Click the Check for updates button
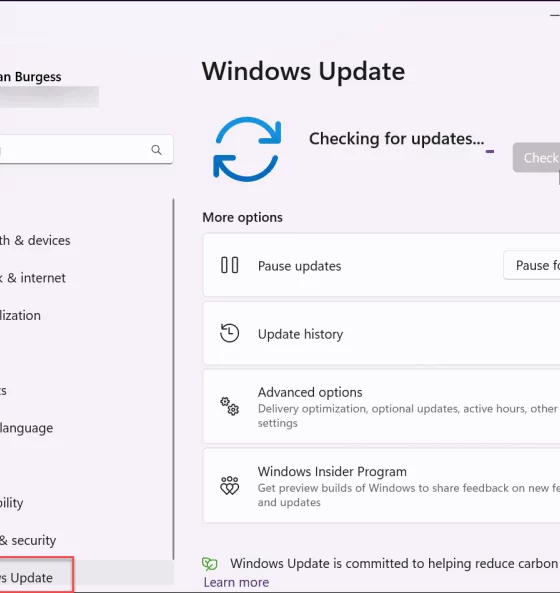The height and width of the screenshot is (593, 560). click(x=537, y=158)
